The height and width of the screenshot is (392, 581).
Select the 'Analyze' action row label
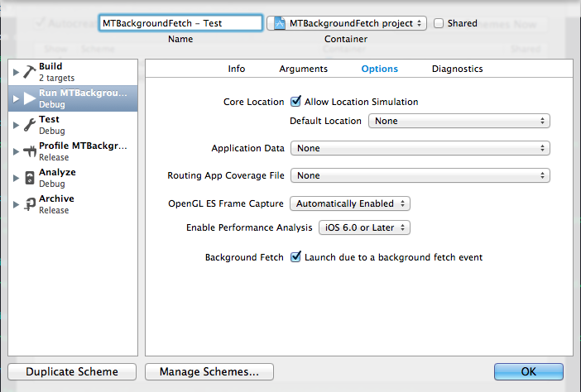point(57,172)
